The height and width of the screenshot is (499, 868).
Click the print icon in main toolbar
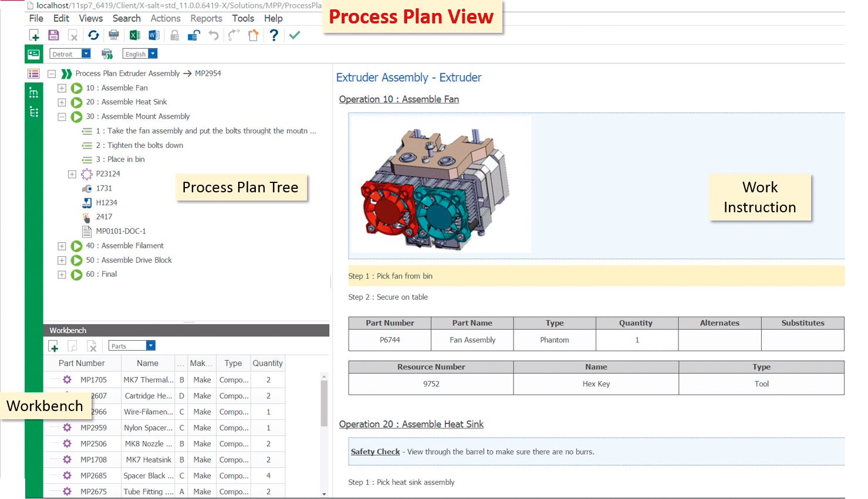(114, 35)
